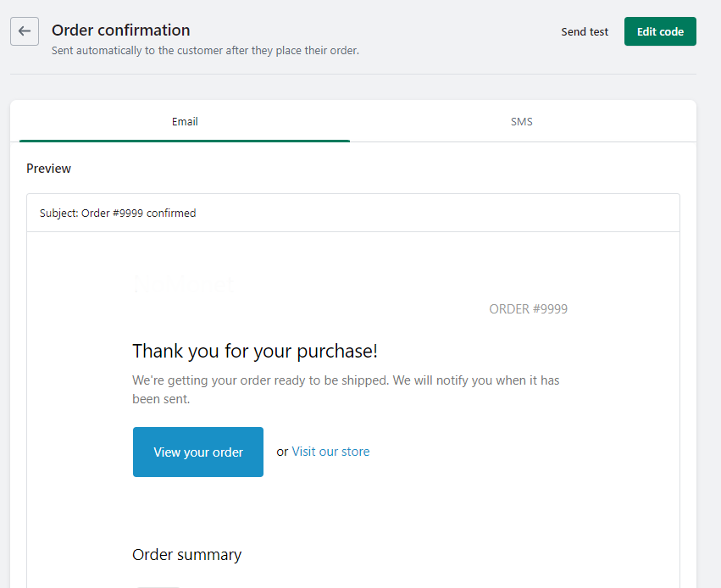Viewport: 721px width, 588px height.
Task: Click the Thank you for your purchase heading
Action: coord(255,351)
